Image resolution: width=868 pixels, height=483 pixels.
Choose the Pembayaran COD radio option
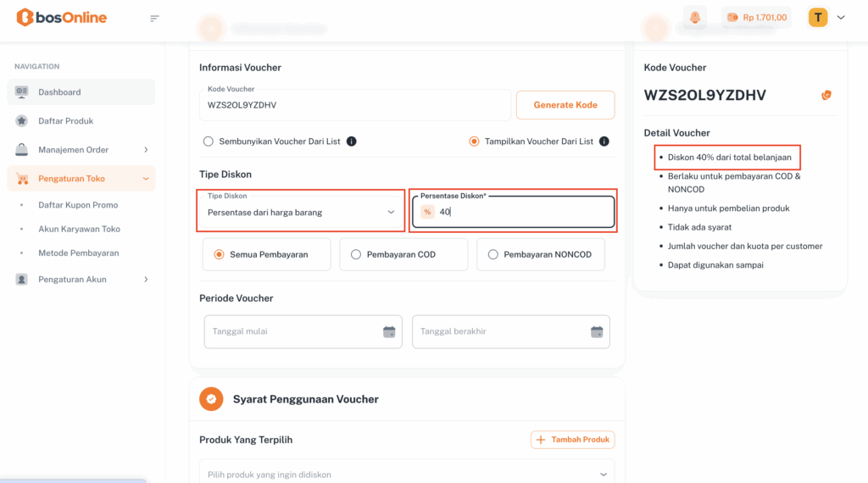pos(356,254)
